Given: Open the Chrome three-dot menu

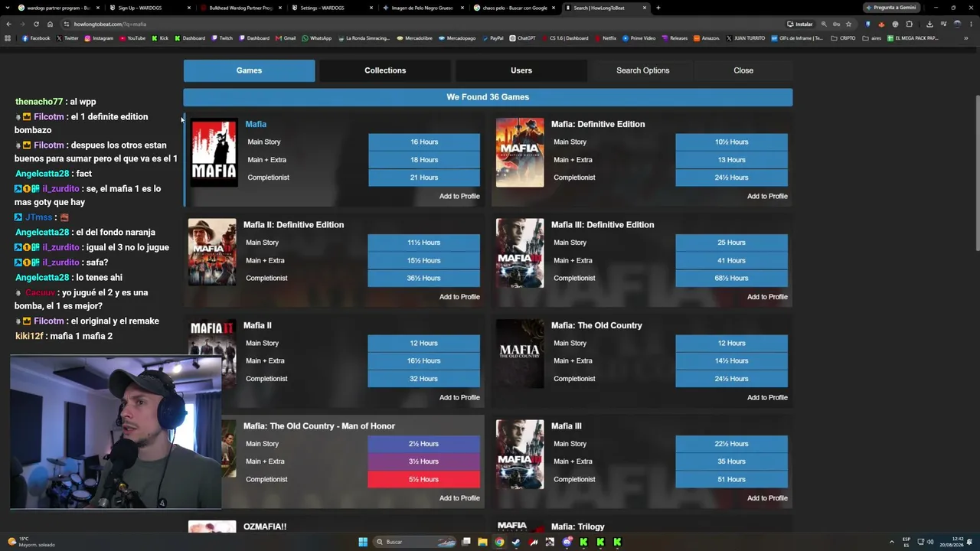Looking at the screenshot, I should click(x=971, y=24).
